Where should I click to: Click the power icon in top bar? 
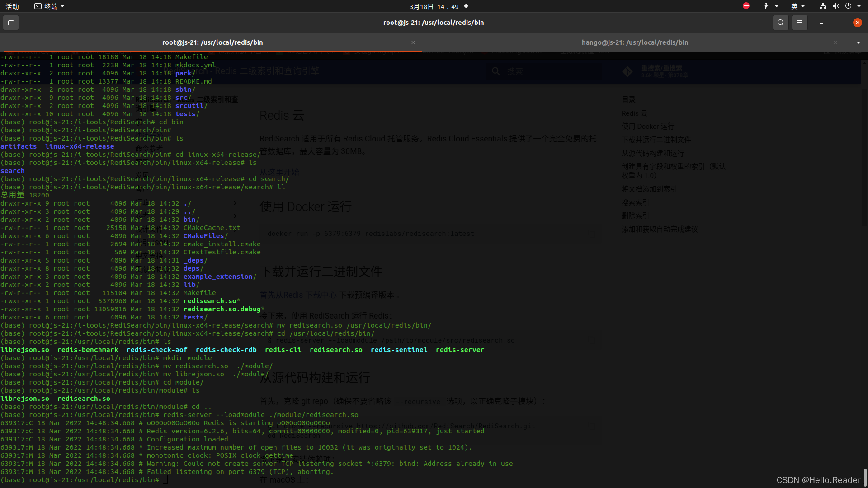pyautogui.click(x=848, y=6)
